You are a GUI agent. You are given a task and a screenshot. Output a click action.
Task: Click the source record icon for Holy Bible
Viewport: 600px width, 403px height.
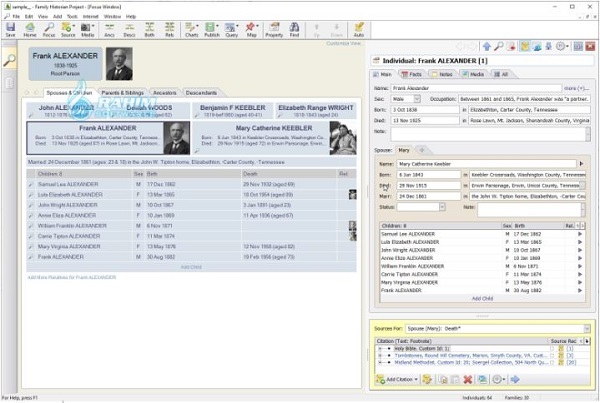pos(561,349)
